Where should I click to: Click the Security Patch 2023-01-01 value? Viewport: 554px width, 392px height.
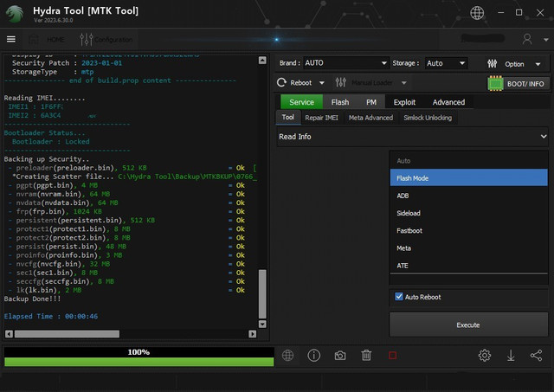tap(102, 63)
